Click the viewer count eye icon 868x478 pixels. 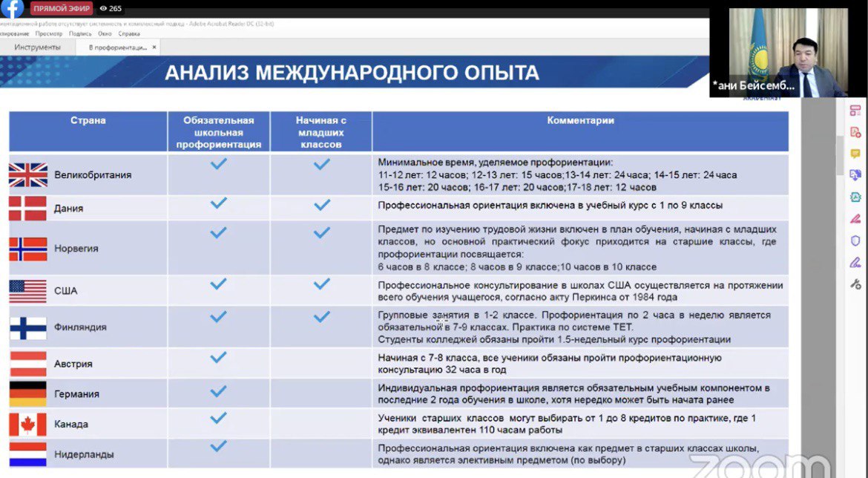(103, 8)
